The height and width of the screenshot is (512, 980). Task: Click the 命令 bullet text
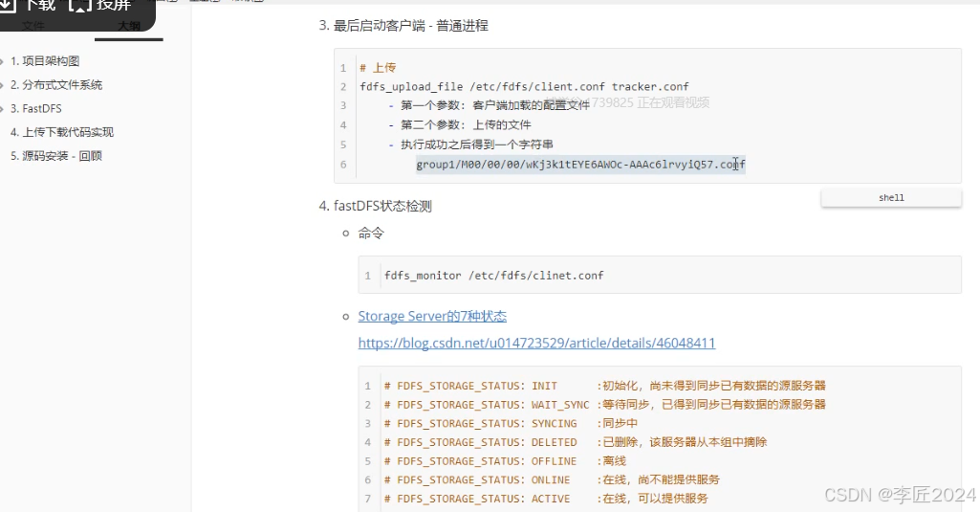[371, 234]
